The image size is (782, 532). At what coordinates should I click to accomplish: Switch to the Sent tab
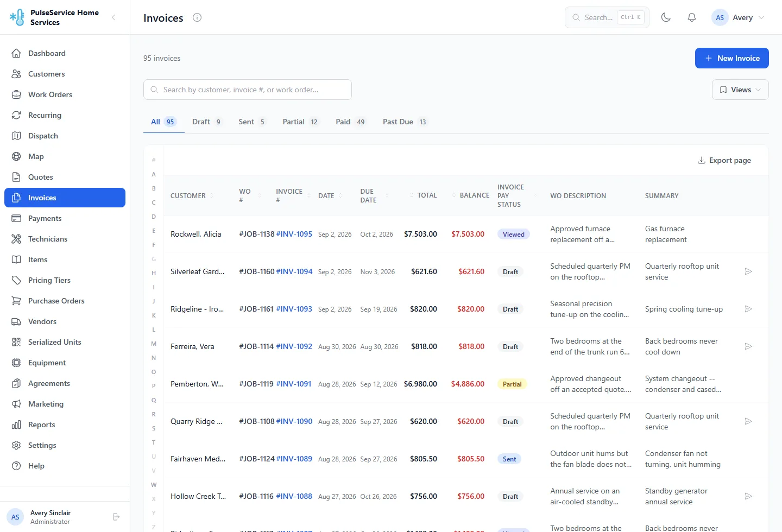(x=252, y=122)
